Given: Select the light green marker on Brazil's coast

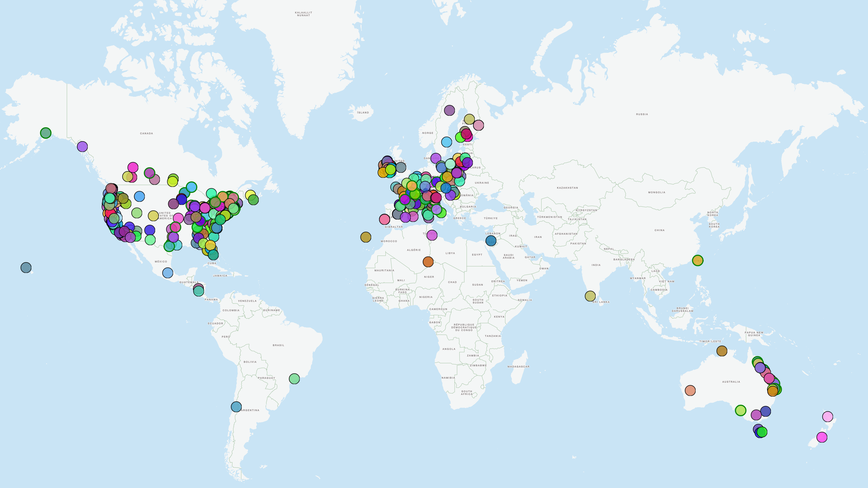Looking at the screenshot, I should pos(295,378).
